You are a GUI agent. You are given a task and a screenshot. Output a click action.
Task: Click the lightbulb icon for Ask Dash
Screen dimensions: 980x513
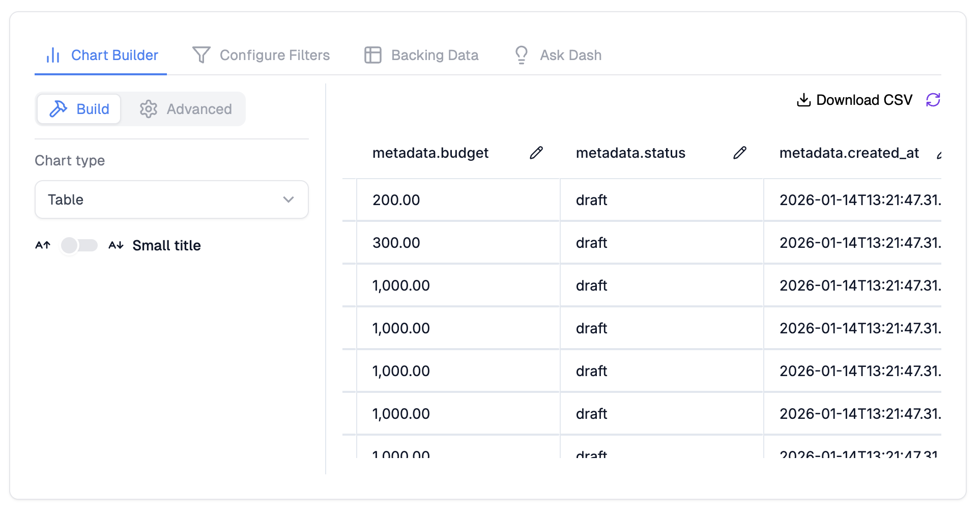(x=521, y=55)
